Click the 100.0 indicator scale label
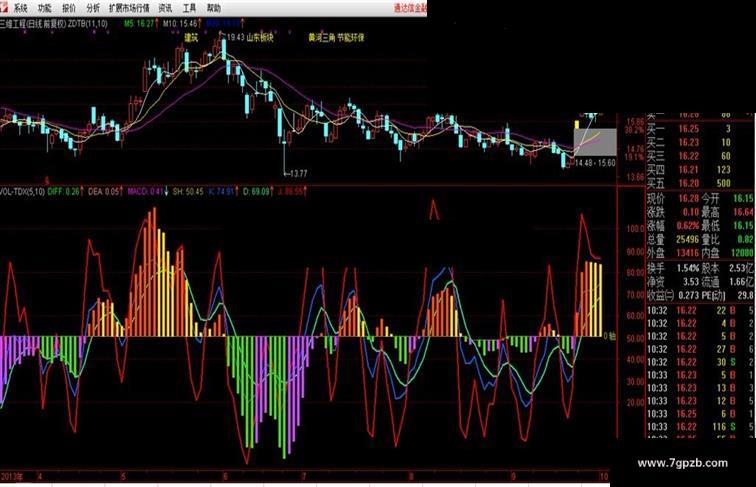 pyautogui.click(x=635, y=229)
